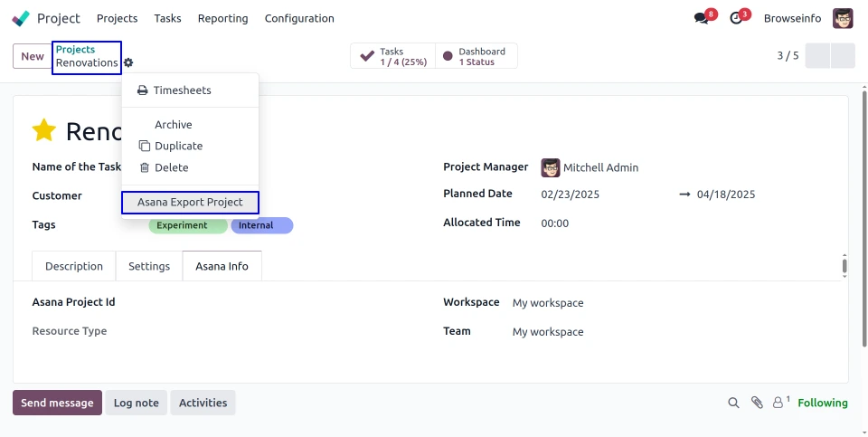Toggle the Following subscription status
This screenshot has width=868, height=437.
(822, 403)
